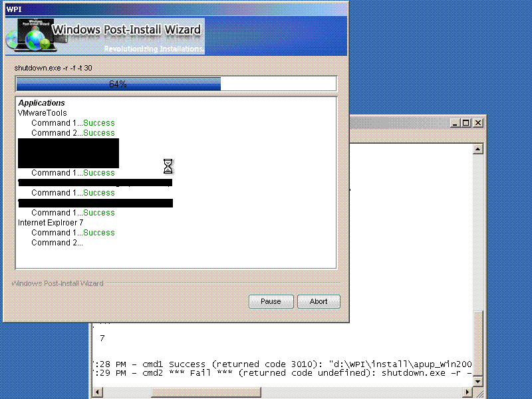Click the log window horizontal scrollbar thumb

pyautogui.click(x=206, y=392)
